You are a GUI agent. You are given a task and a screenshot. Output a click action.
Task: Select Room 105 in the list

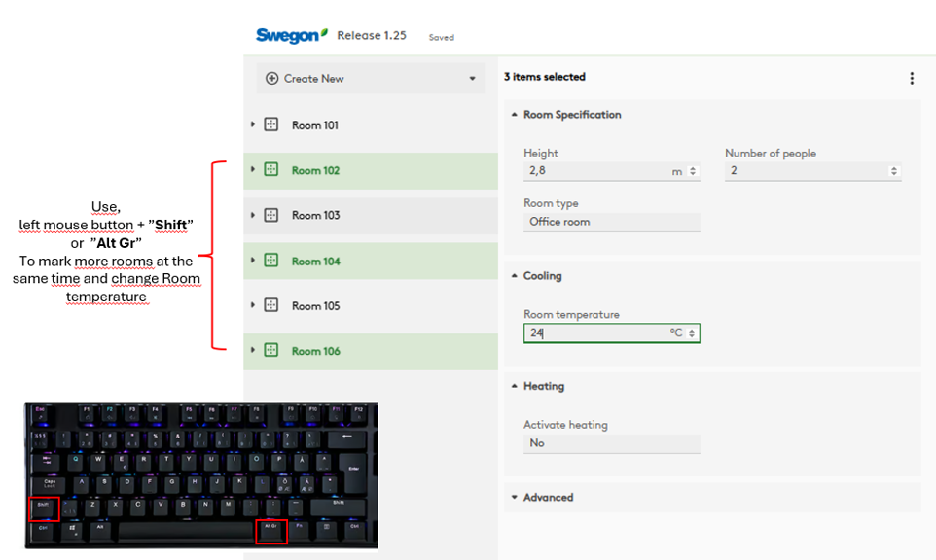point(315,305)
